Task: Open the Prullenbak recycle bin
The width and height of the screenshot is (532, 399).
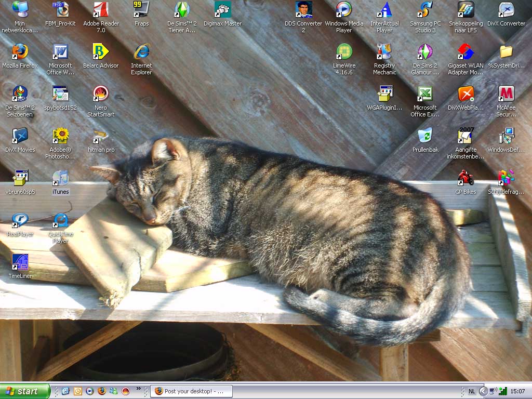Action: click(x=425, y=140)
